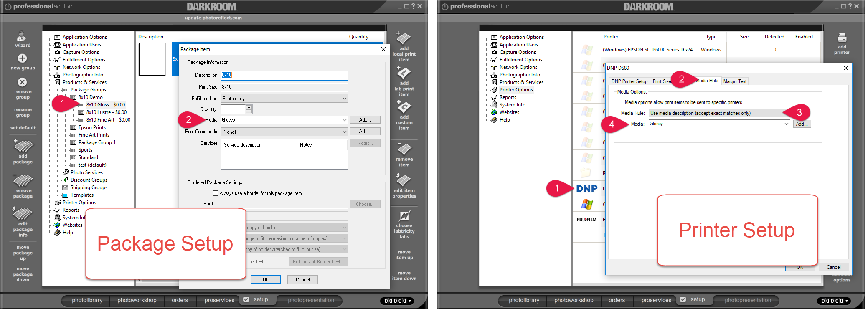Image resolution: width=868 pixels, height=309 pixels.
Task: Select the Sports package group
Action: click(85, 150)
